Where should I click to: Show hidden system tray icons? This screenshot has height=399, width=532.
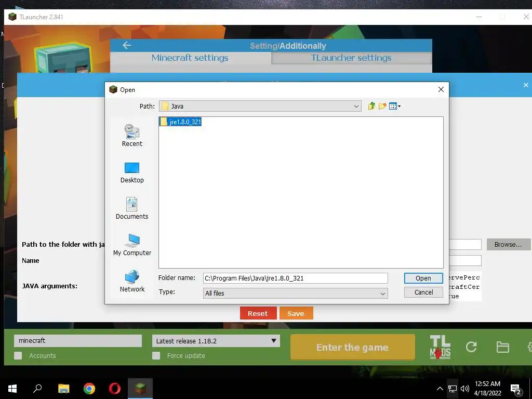click(440, 389)
